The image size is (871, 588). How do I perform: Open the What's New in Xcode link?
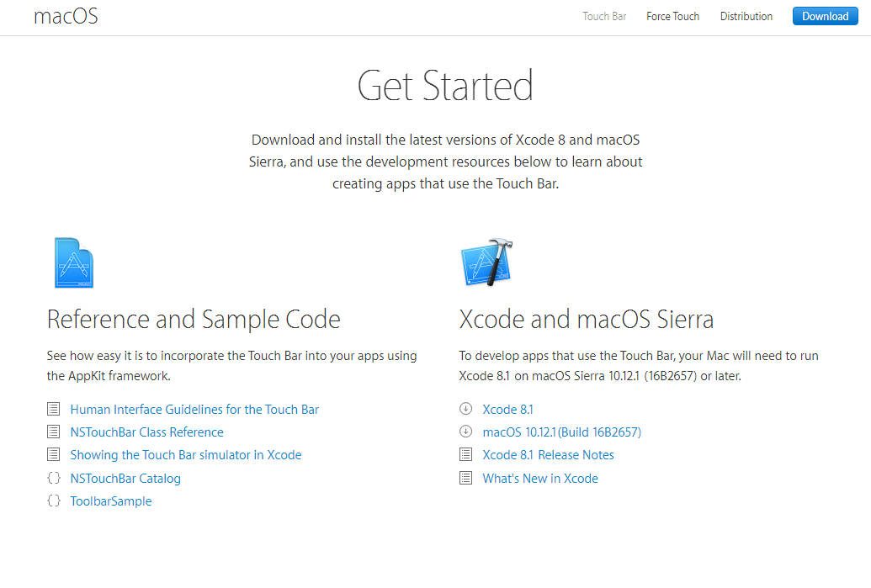[x=540, y=479]
